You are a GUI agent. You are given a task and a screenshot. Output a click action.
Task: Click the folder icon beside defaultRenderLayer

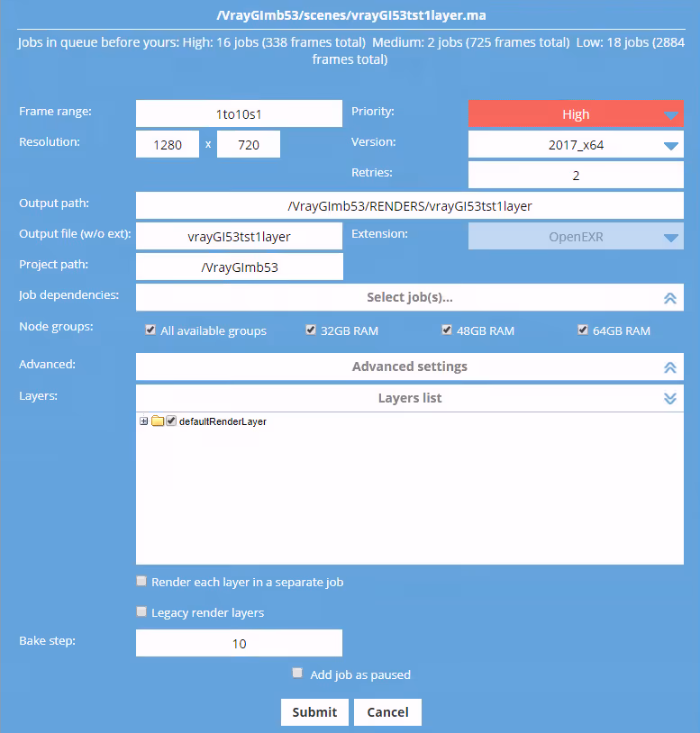(x=158, y=421)
